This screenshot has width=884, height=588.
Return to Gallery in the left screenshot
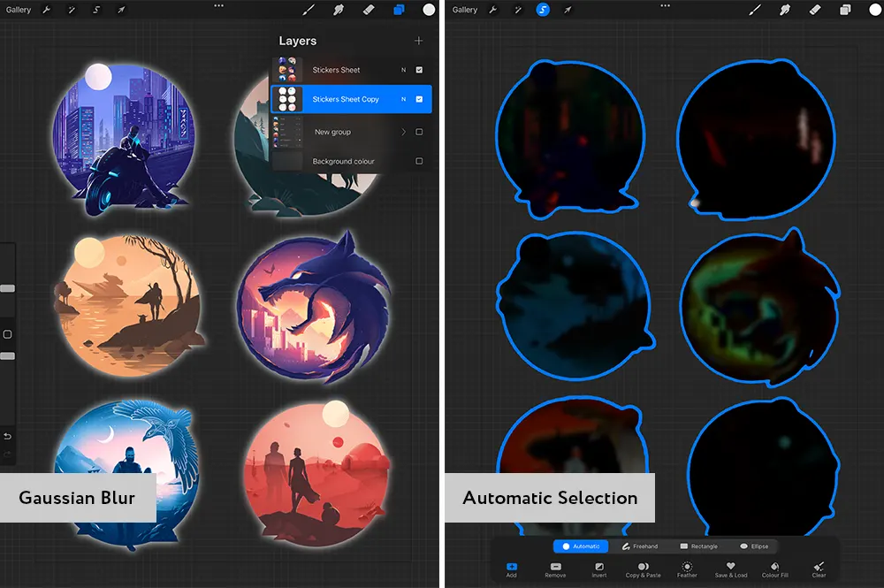pyautogui.click(x=18, y=10)
